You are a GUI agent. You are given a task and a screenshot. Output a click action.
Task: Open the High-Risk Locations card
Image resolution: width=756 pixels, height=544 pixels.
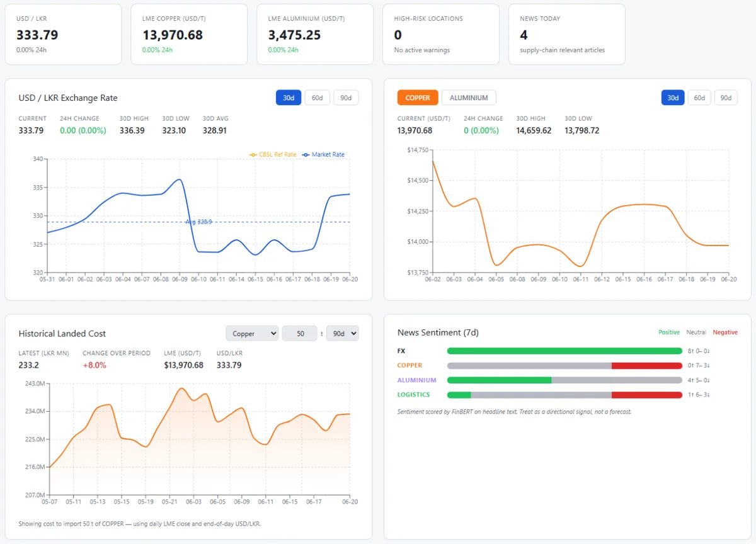pyautogui.click(x=441, y=34)
